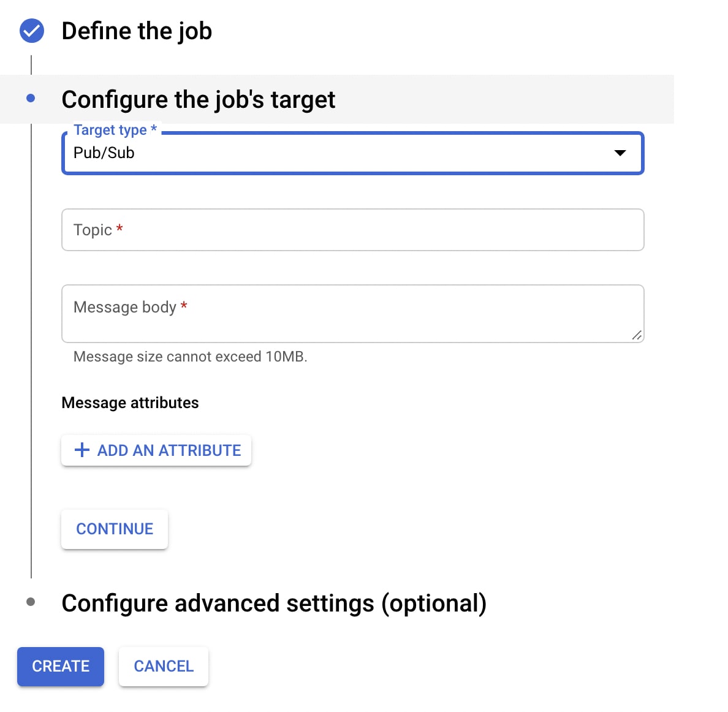Open the Define the job step
The image size is (728, 712).
[137, 31]
